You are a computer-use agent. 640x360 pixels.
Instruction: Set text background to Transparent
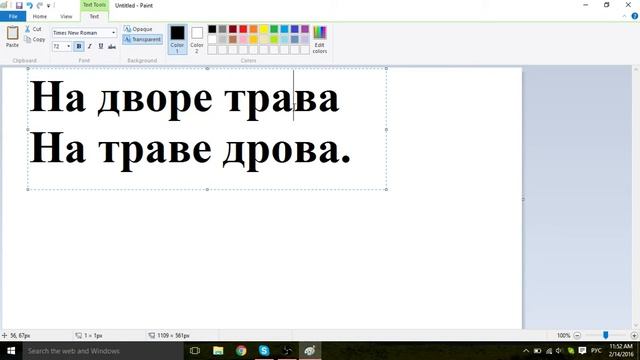coord(142,39)
